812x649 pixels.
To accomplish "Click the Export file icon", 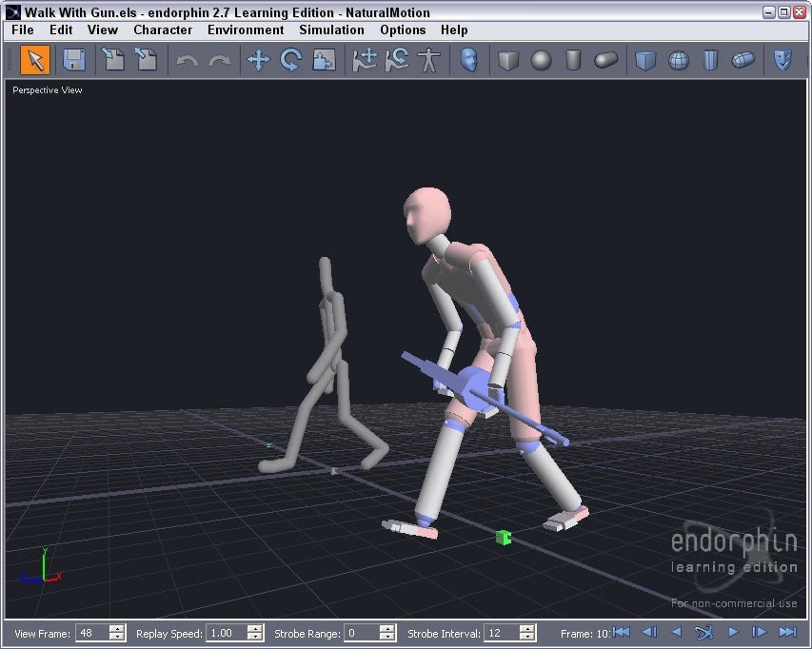I will click(x=146, y=60).
